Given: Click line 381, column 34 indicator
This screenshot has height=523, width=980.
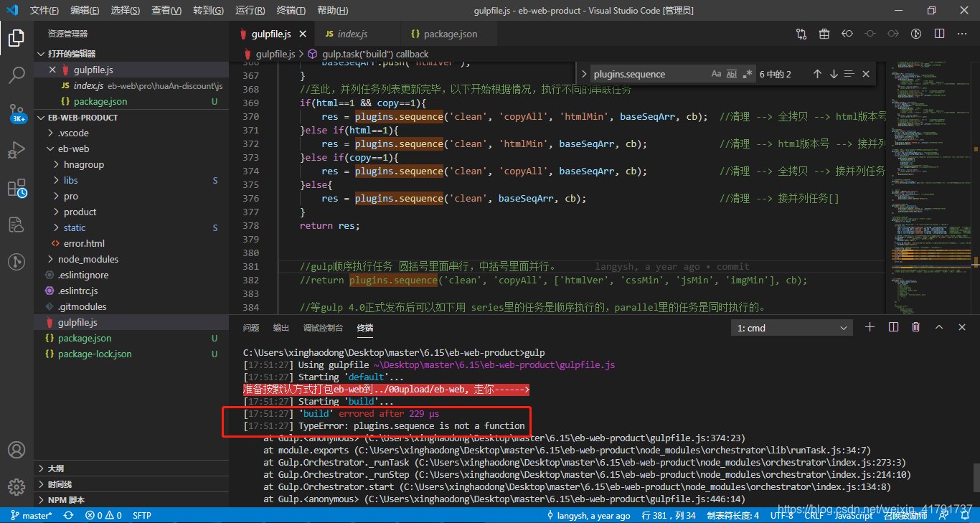Looking at the screenshot, I should click(x=669, y=515).
